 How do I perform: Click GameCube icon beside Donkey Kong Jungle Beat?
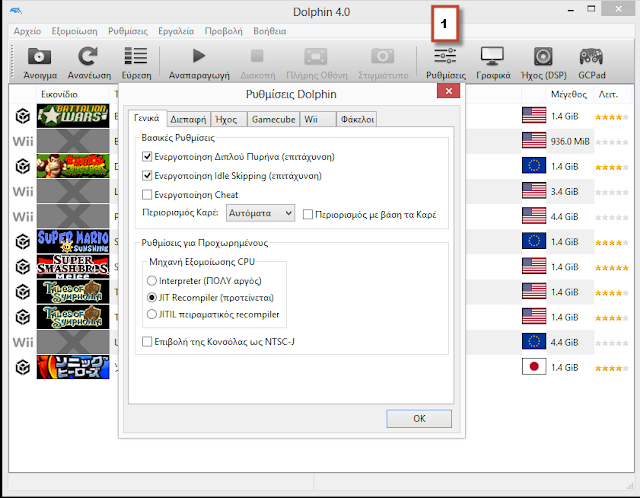pyautogui.click(x=23, y=167)
